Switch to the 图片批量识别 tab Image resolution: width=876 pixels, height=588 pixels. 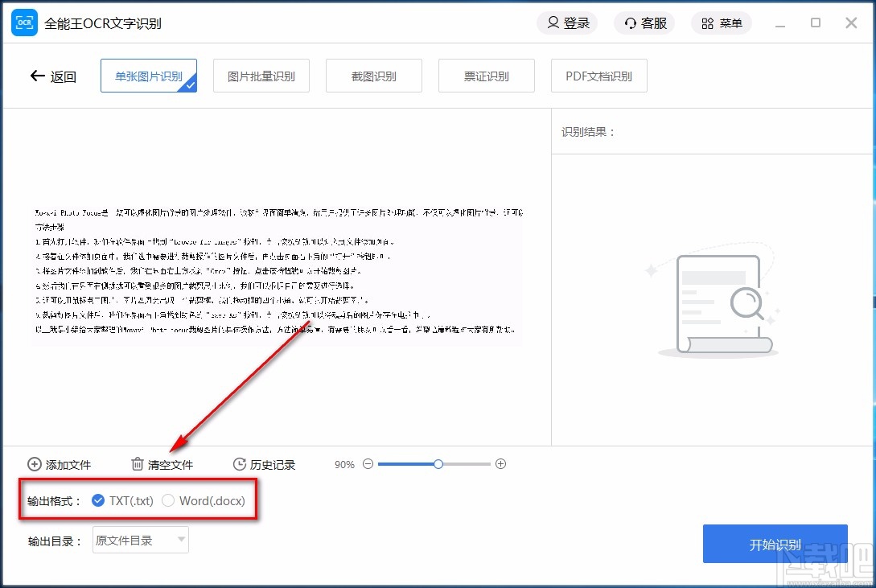pyautogui.click(x=261, y=76)
